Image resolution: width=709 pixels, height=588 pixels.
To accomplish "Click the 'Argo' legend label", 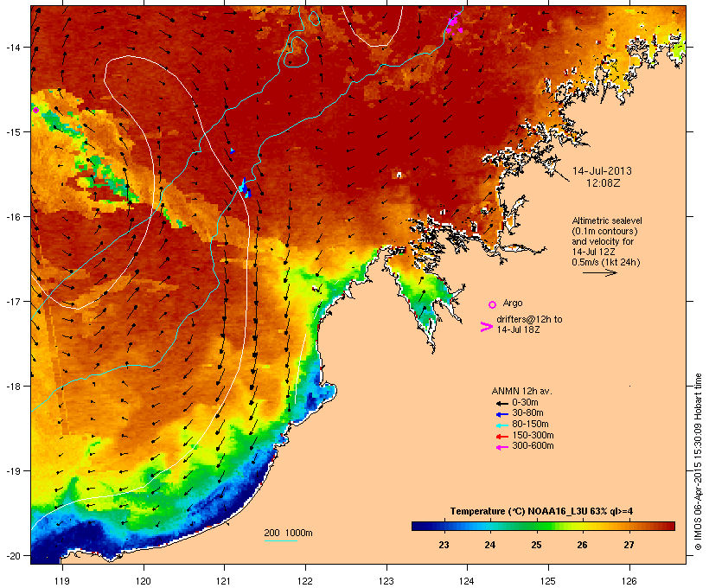I will point(513,303).
